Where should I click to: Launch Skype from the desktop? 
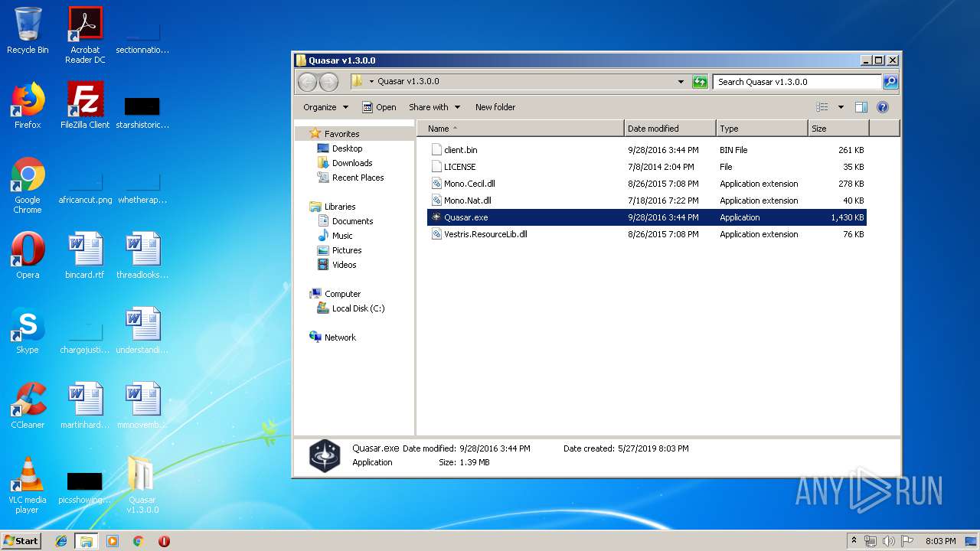(x=28, y=331)
